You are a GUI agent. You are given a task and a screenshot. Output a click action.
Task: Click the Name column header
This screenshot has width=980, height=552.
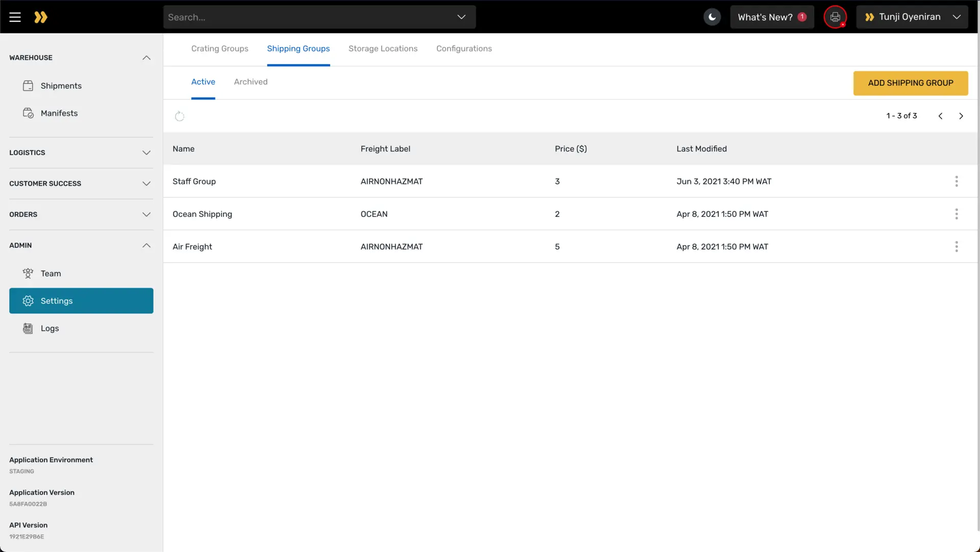(x=183, y=149)
